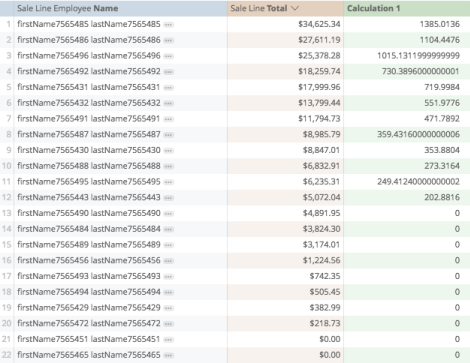The width and height of the screenshot is (470, 363).
Task: Open ellipsis menu for firstName7565456 row
Action: pos(169,261)
